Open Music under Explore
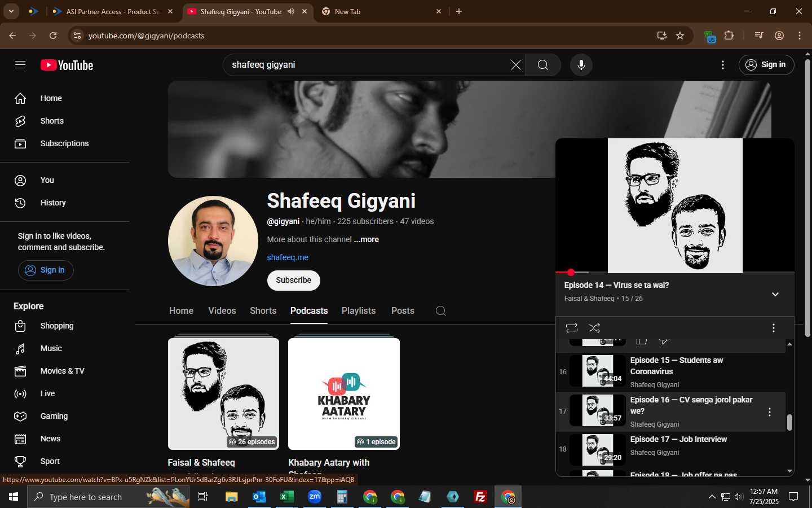The width and height of the screenshot is (812, 508). pos(65,348)
